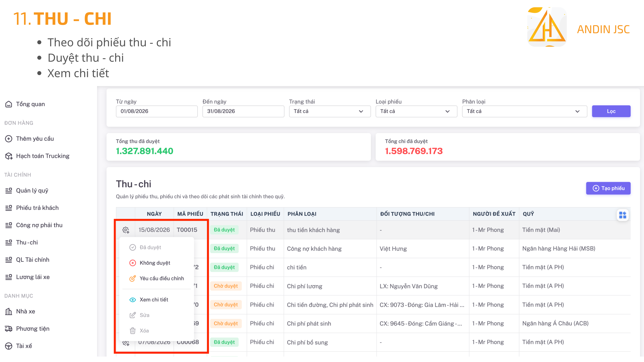Screen dimensions: 644x362
Task: Open the Phân loại dropdown
Action: (524, 111)
